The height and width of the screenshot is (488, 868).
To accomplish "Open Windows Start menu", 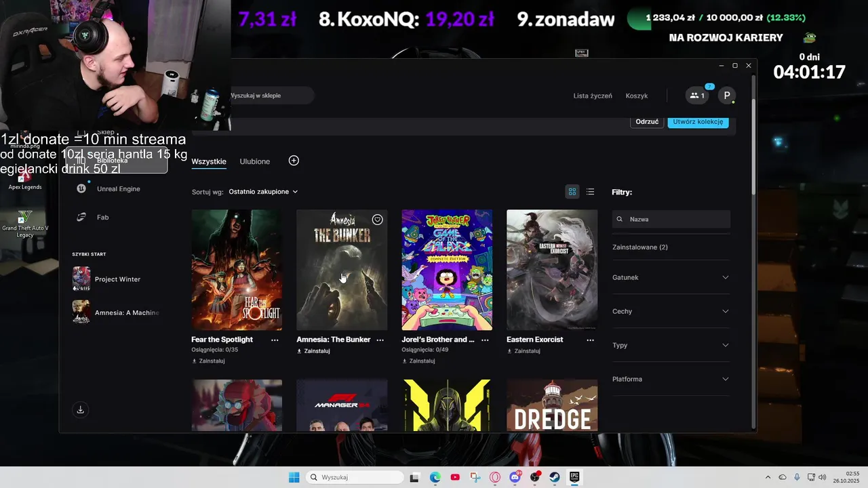I will [294, 477].
